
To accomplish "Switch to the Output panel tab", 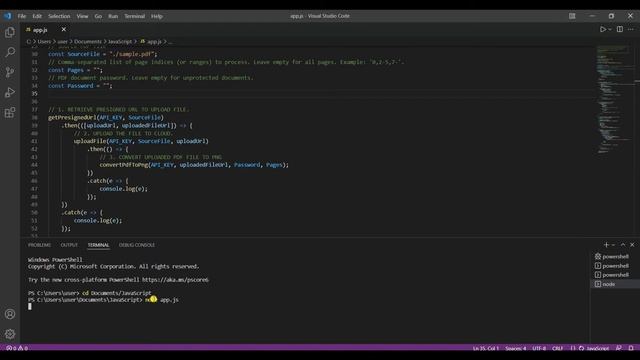I will [x=69, y=245].
